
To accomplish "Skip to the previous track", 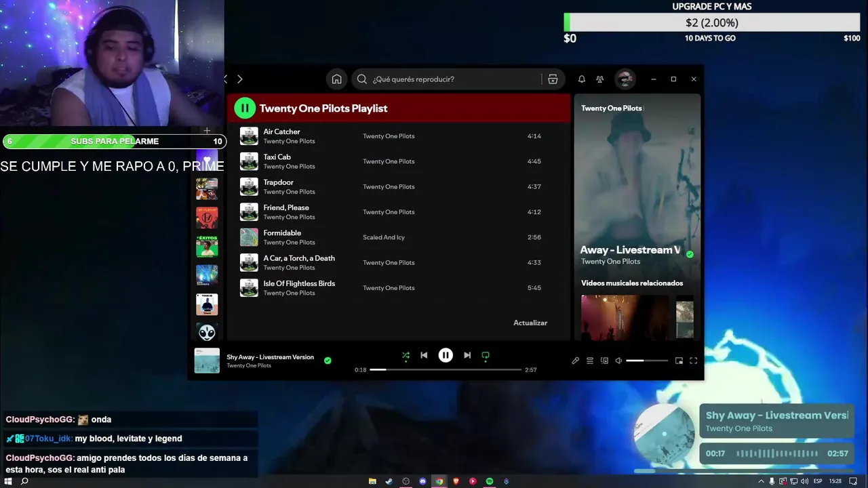I will [424, 355].
